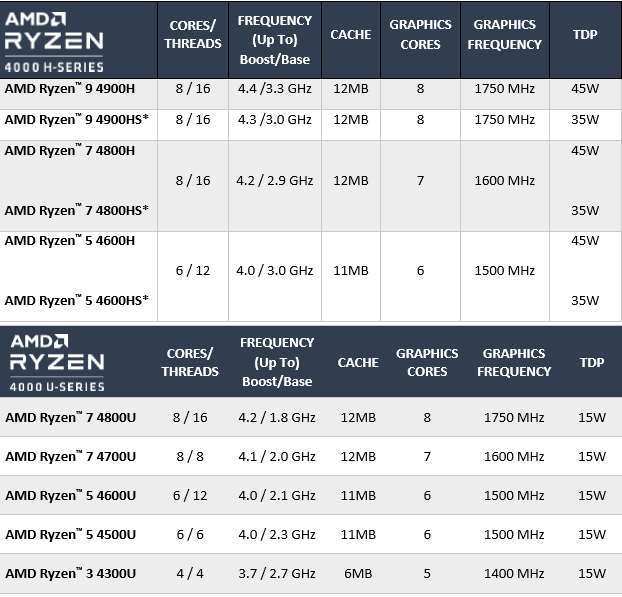The height and width of the screenshot is (597, 622).
Task: Select the U-Series CORES/THREADS column header
Action: [x=190, y=362]
